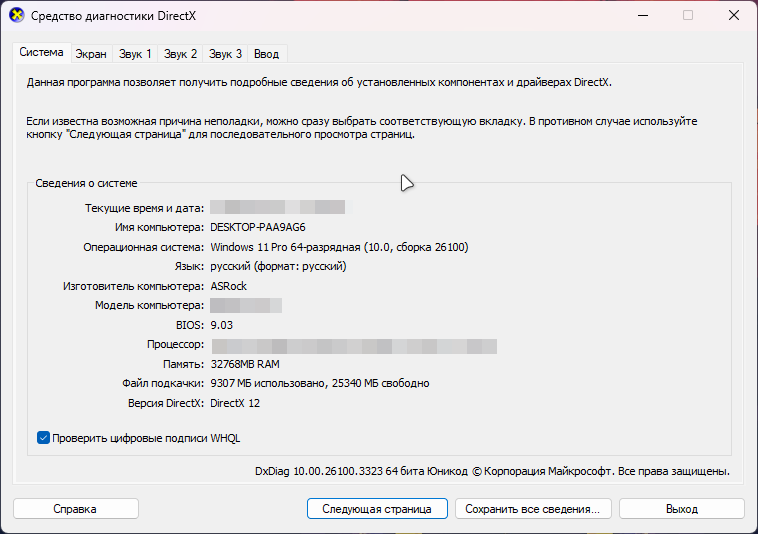Click Следующая страница button
This screenshot has width=758, height=534.
tap(377, 509)
